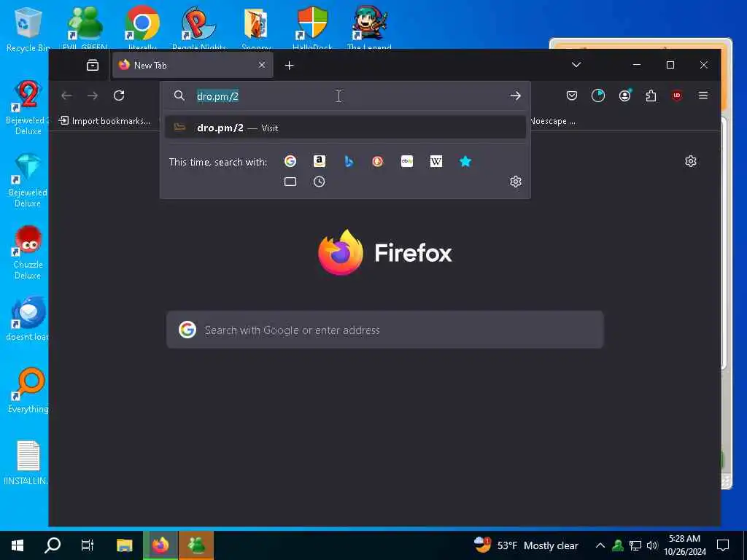Search this time with DuckDuckGo
The height and width of the screenshot is (560, 747).
378,161
